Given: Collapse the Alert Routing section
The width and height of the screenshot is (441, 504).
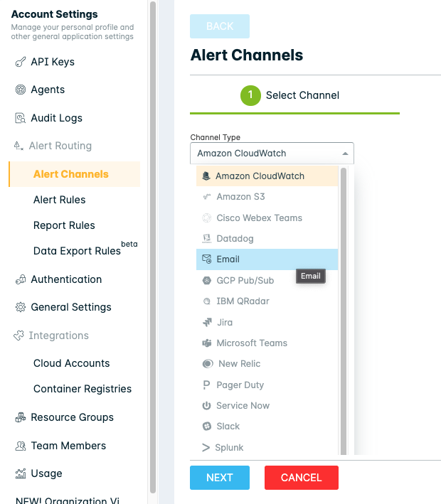Looking at the screenshot, I should [x=60, y=146].
